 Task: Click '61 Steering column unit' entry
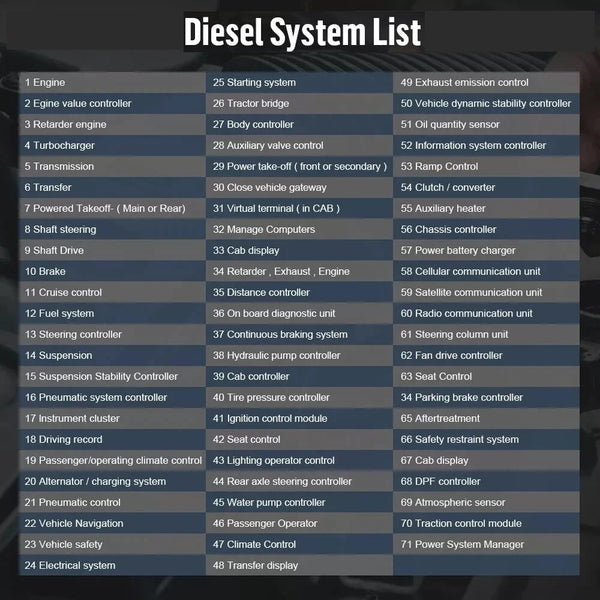pyautogui.click(x=486, y=335)
